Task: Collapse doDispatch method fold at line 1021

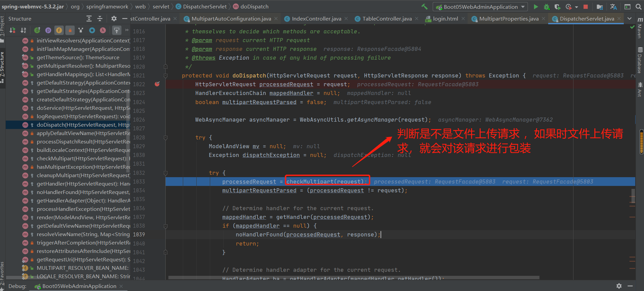Action: click(x=166, y=75)
